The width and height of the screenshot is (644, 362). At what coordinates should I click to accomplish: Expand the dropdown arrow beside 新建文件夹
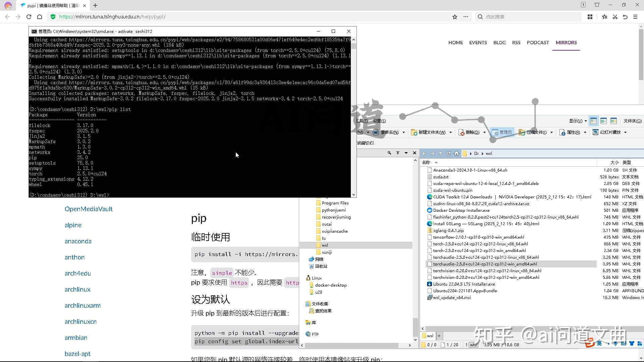point(451,132)
